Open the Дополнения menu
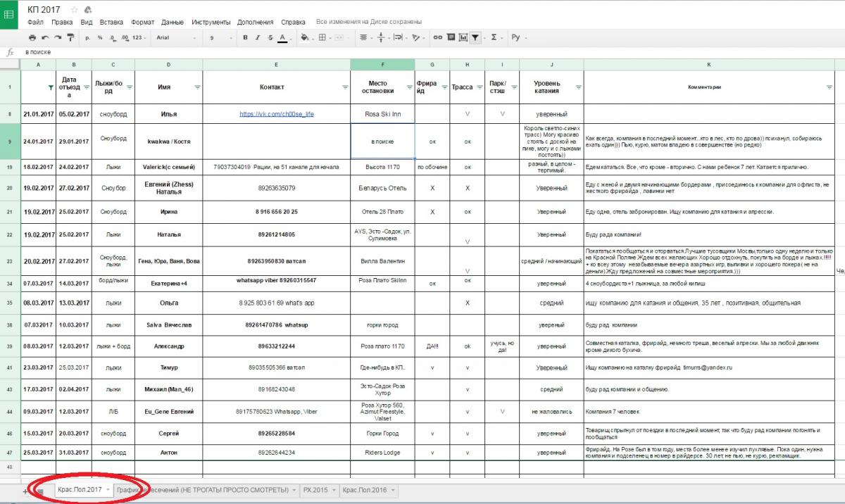This screenshot has width=845, height=504. [x=255, y=23]
